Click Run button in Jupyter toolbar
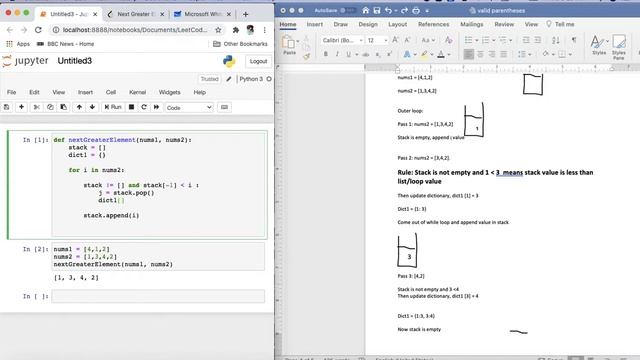 coord(113,107)
